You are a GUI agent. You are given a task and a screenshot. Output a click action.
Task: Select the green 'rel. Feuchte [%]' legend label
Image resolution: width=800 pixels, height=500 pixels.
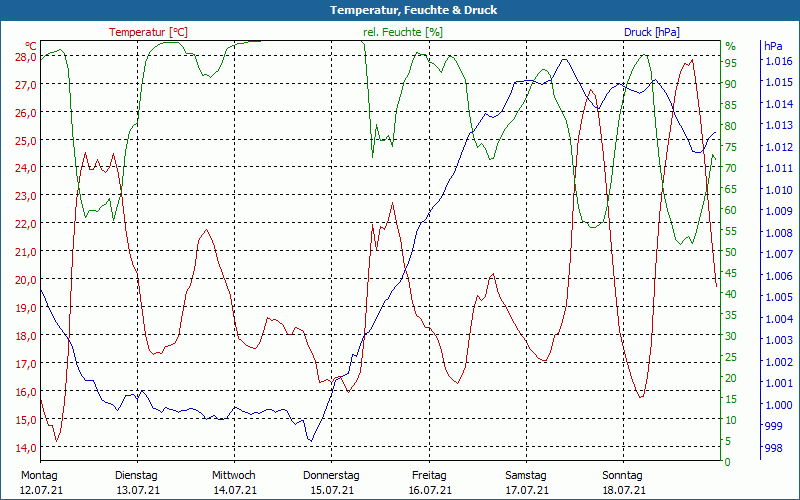click(x=403, y=32)
